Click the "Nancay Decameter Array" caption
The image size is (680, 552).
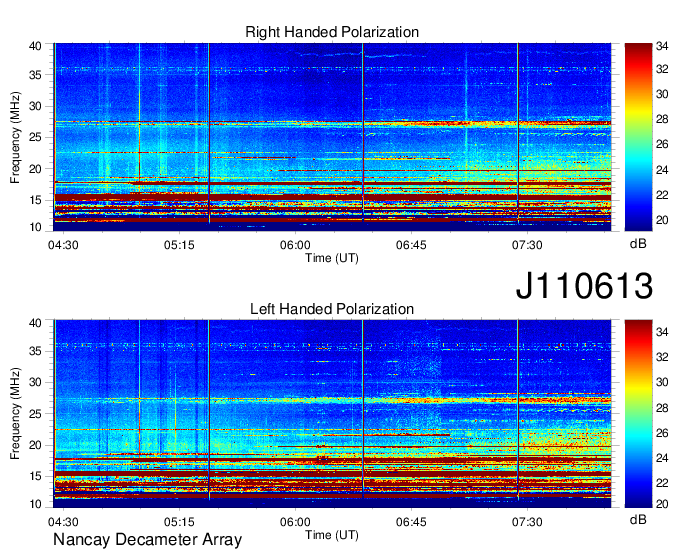coord(147,540)
